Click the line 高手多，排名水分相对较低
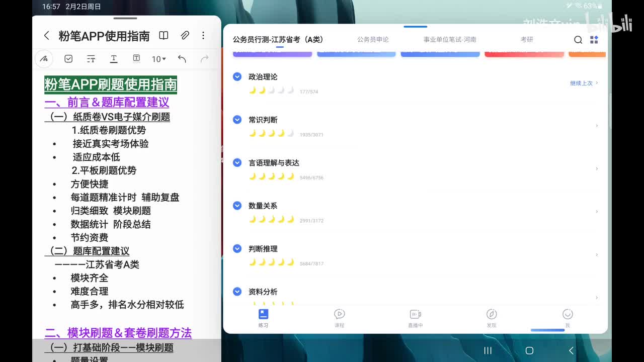 (x=127, y=304)
